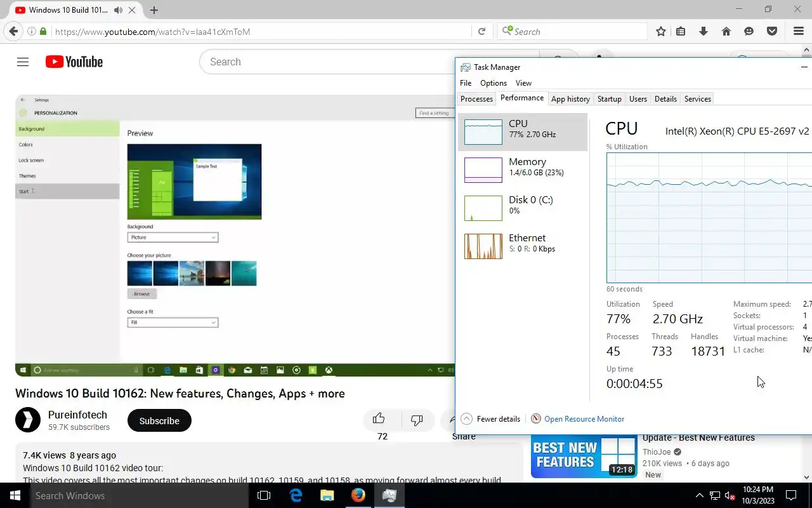
Task: Switch to the Details tab
Action: pyautogui.click(x=665, y=99)
